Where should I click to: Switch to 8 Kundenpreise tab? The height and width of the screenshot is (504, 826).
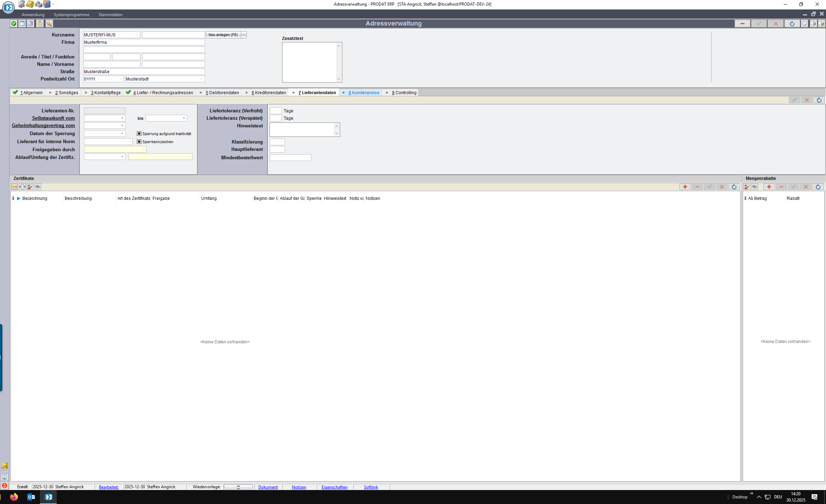(364, 93)
